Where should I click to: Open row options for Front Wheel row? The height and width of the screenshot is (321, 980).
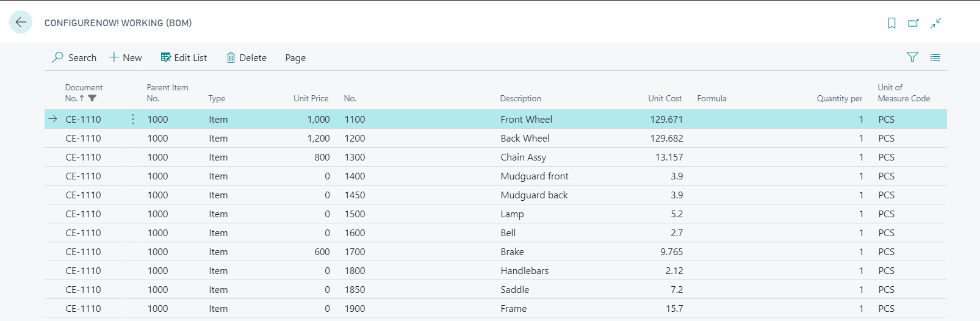point(133,120)
